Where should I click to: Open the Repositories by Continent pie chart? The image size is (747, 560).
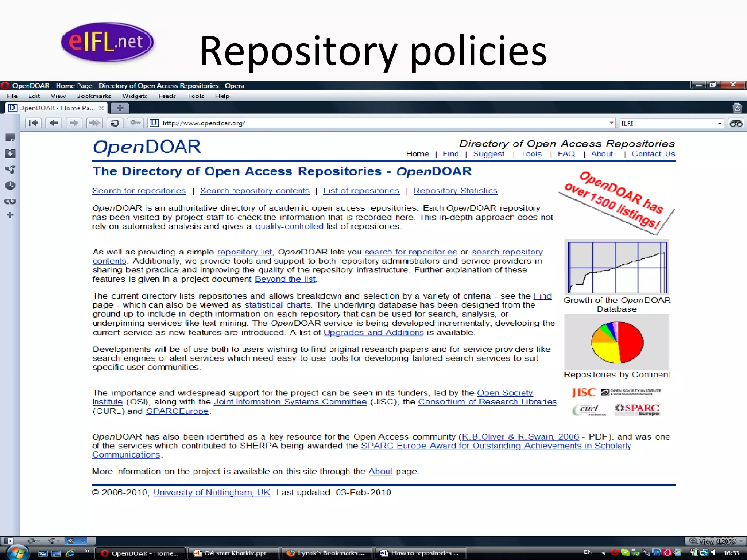coord(617,342)
